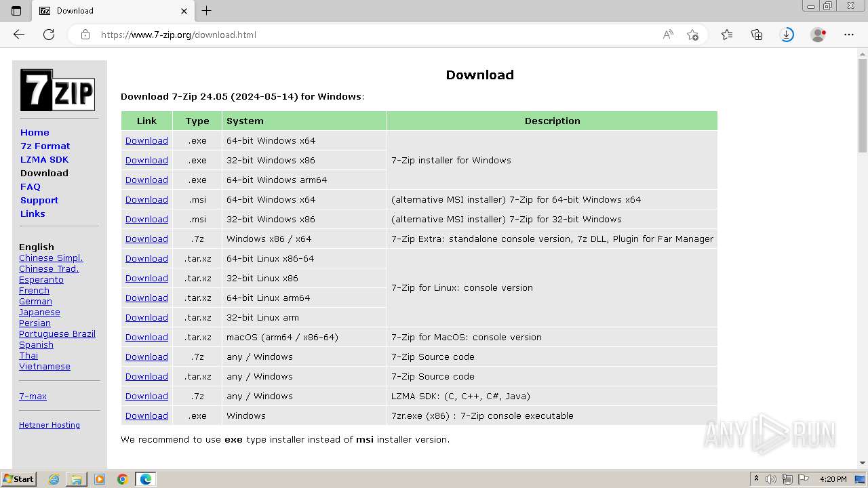Close the Download tab
The height and width of the screenshot is (488, 868).
pos(184,11)
